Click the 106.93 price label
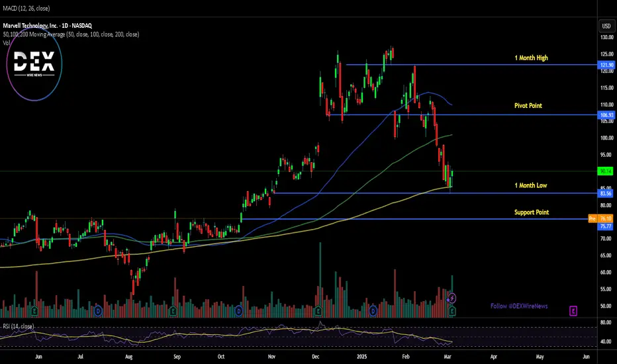This screenshot has width=617, height=364. tap(606, 115)
